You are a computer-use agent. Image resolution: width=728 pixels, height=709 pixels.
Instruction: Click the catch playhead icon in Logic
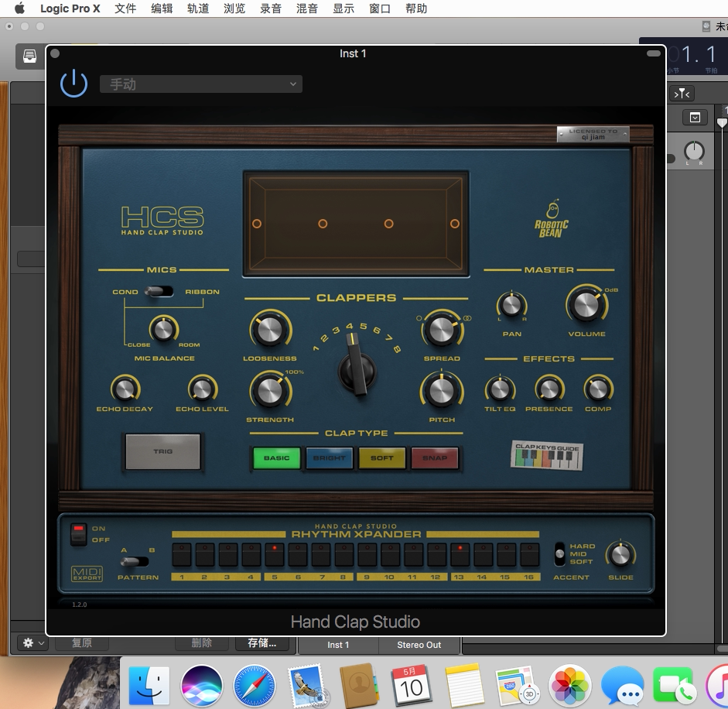point(682,94)
